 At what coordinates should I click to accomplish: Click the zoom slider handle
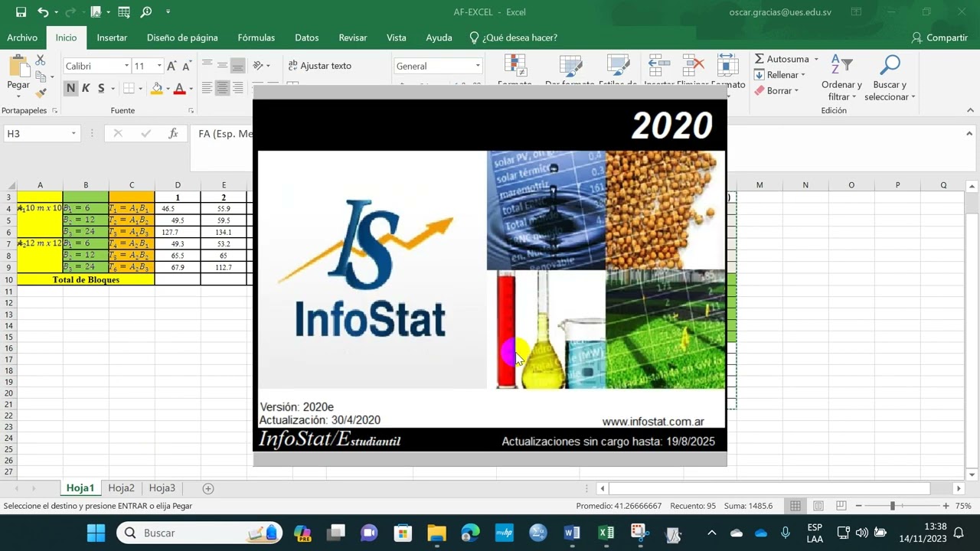click(892, 506)
